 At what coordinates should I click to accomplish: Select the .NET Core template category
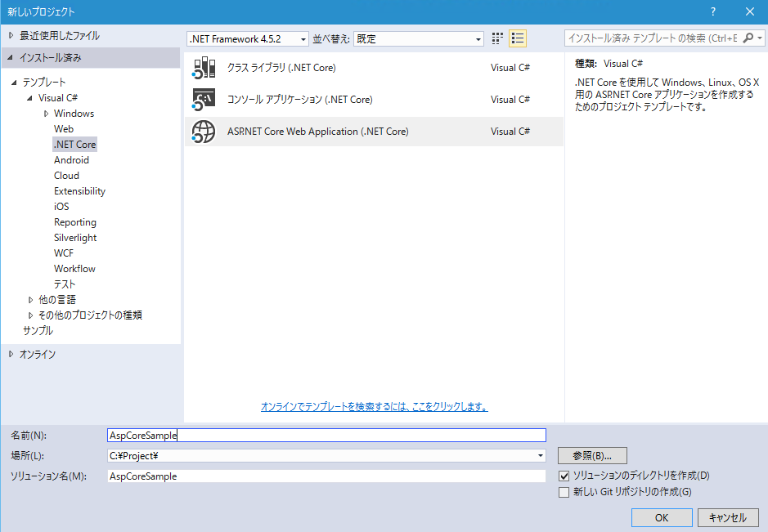(75, 145)
